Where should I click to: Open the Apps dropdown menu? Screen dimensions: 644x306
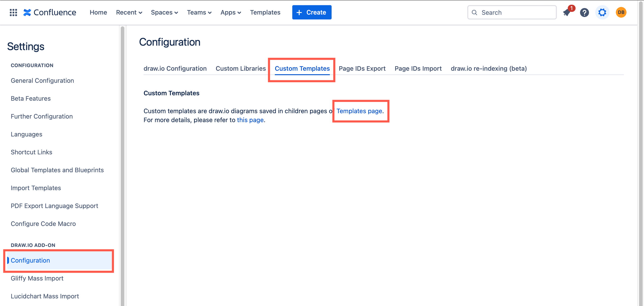coord(230,12)
